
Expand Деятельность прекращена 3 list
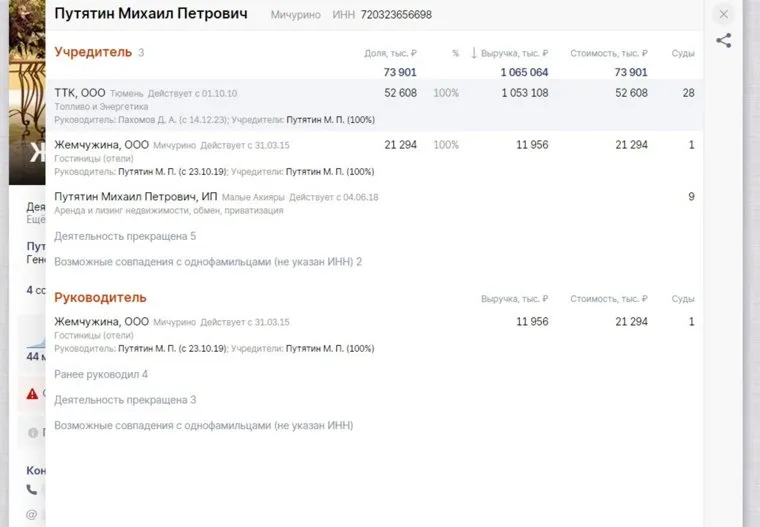(x=125, y=400)
